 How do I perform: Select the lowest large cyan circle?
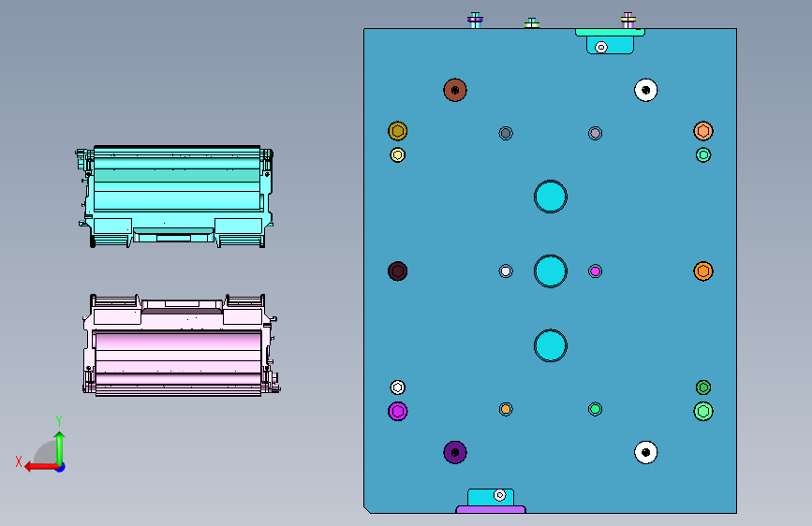(551, 346)
